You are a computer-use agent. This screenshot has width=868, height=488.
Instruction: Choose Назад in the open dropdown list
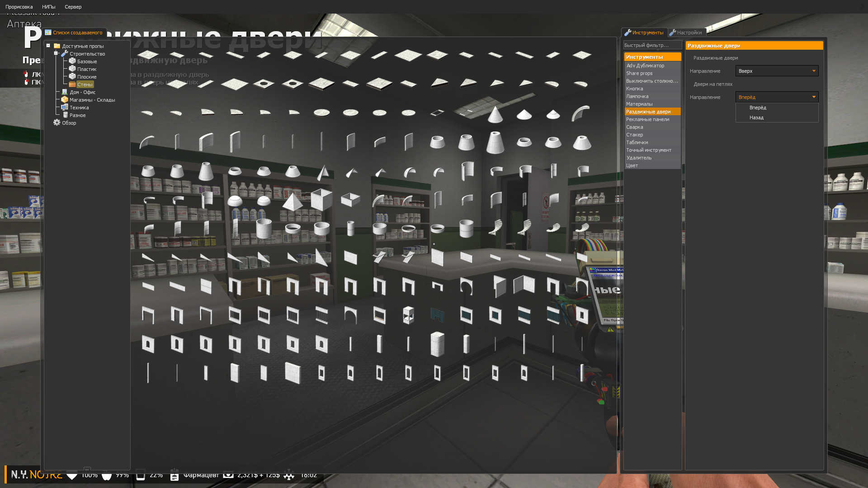[756, 117]
